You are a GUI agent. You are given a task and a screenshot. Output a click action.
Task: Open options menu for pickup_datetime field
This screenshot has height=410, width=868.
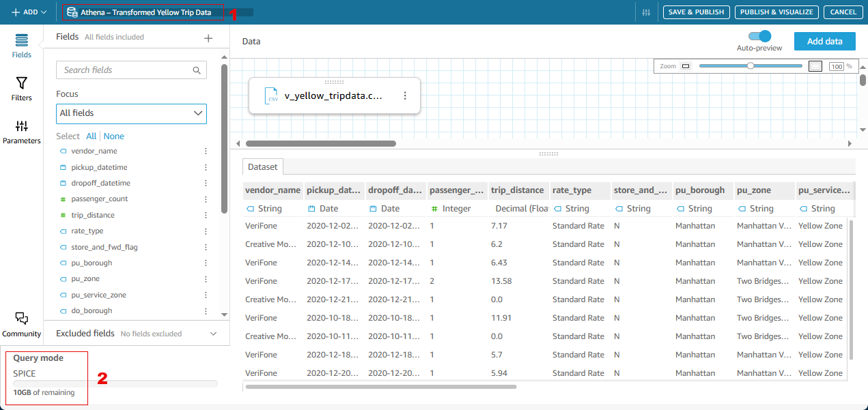click(x=206, y=167)
